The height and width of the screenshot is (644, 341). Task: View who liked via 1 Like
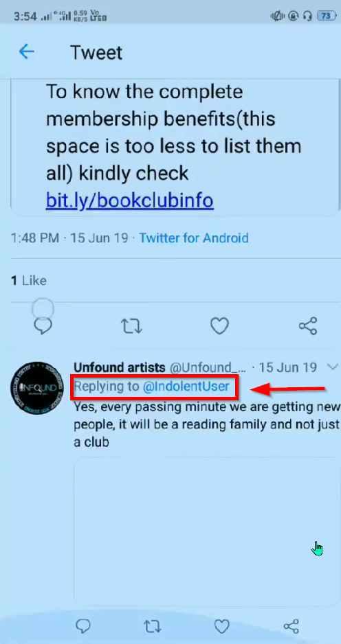click(28, 281)
